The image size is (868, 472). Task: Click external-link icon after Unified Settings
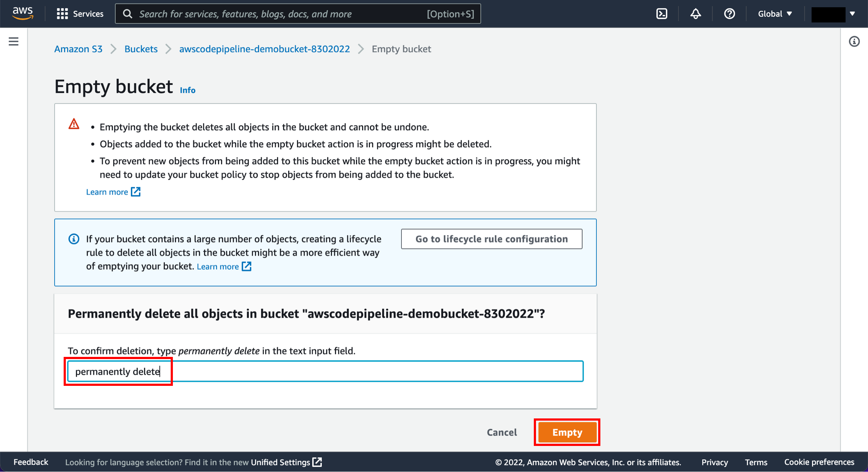[317, 462]
